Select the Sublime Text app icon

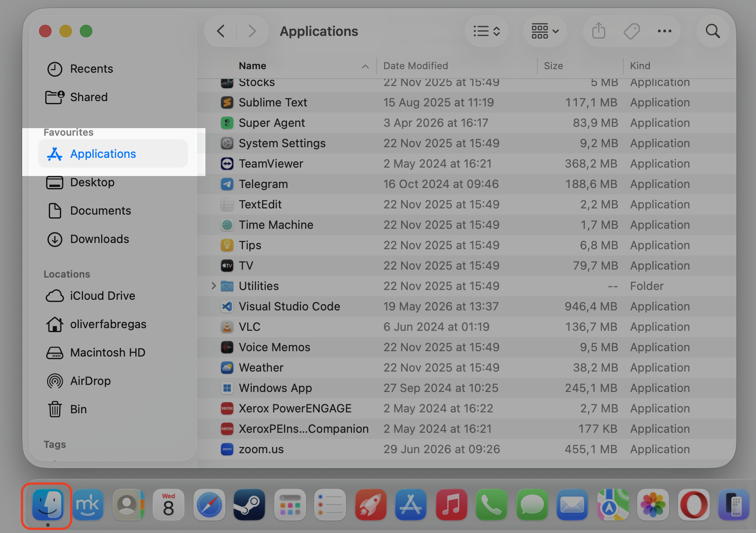pos(227,102)
